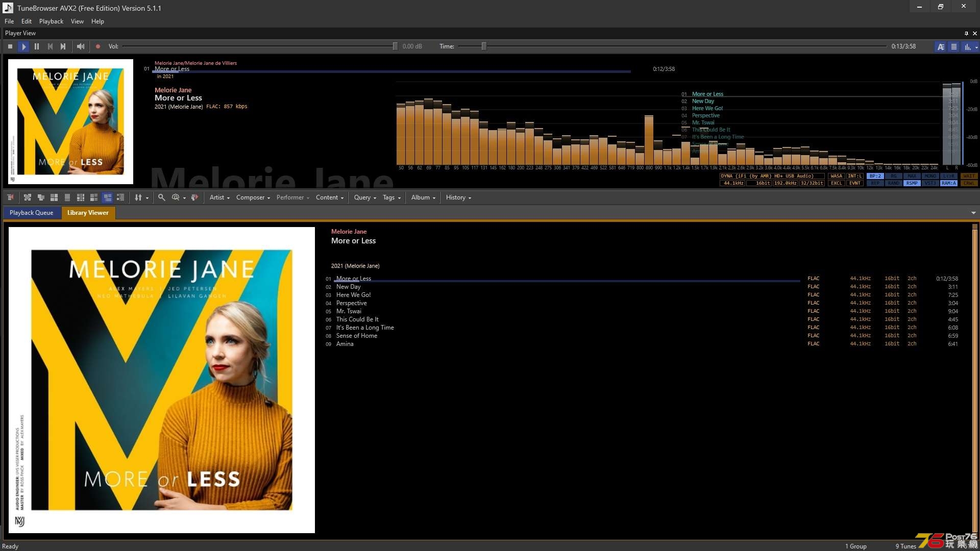
Task: Click the sort order icon
Action: (x=138, y=197)
